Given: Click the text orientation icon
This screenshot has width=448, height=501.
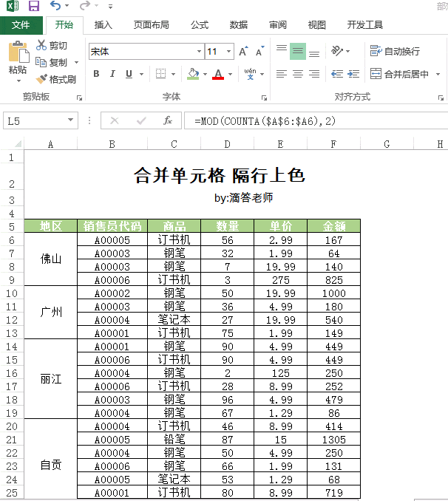Looking at the screenshot, I should point(337,51).
